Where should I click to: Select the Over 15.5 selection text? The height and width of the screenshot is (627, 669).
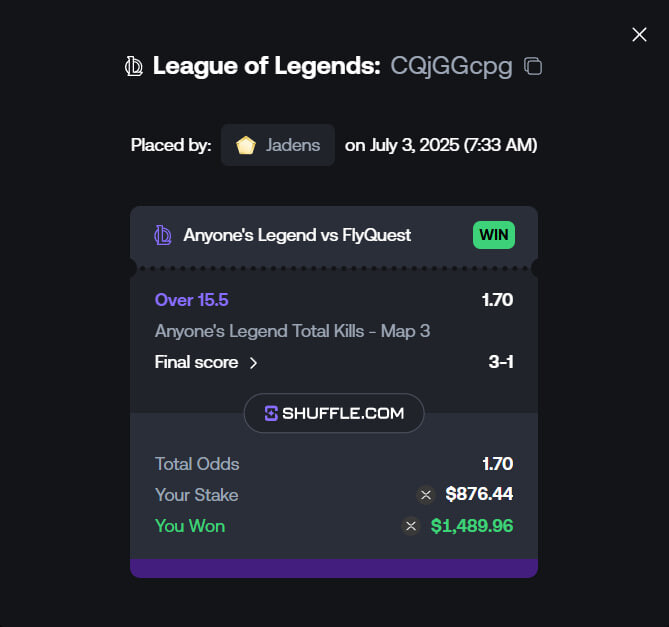[x=192, y=300]
